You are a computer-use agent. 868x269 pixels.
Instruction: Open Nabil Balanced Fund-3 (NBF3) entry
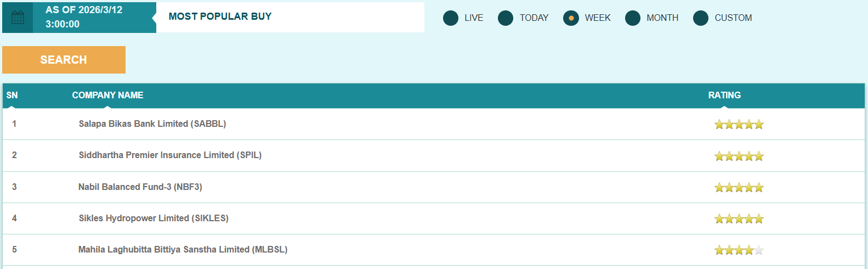coord(140,187)
